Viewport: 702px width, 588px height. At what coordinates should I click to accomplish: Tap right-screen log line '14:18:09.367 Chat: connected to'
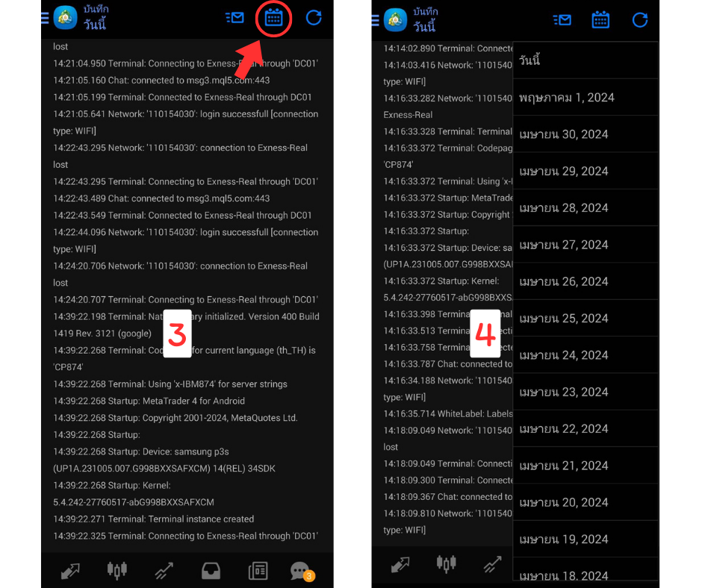[448, 497]
